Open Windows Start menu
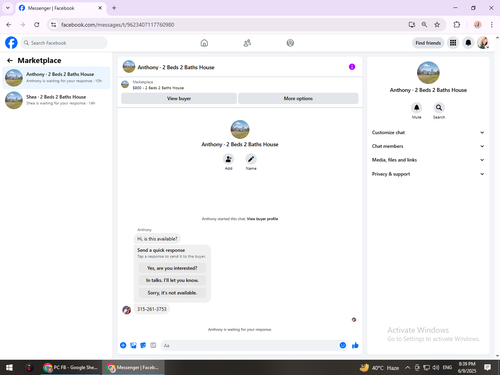Image resolution: width=500 pixels, height=375 pixels. [9, 367]
